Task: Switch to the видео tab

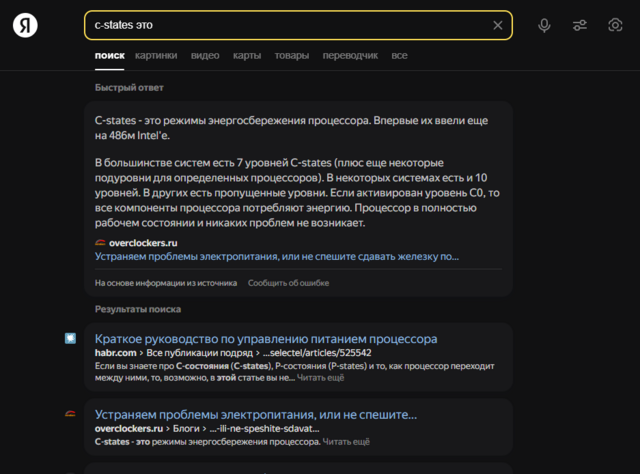Action: point(205,56)
